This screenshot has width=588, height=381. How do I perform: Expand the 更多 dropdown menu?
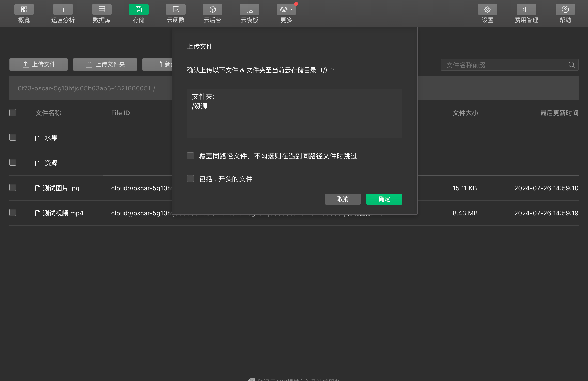click(x=286, y=9)
